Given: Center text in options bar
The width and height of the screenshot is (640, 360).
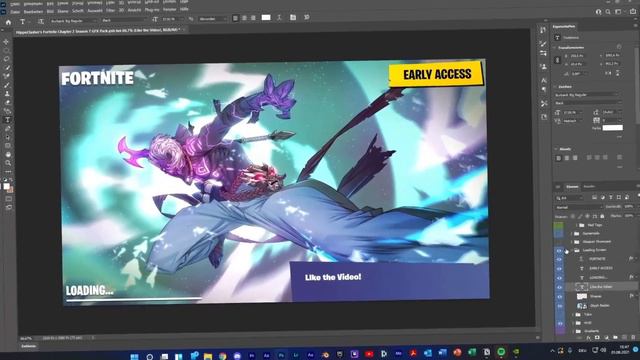Looking at the screenshot, I should (x=244, y=18).
